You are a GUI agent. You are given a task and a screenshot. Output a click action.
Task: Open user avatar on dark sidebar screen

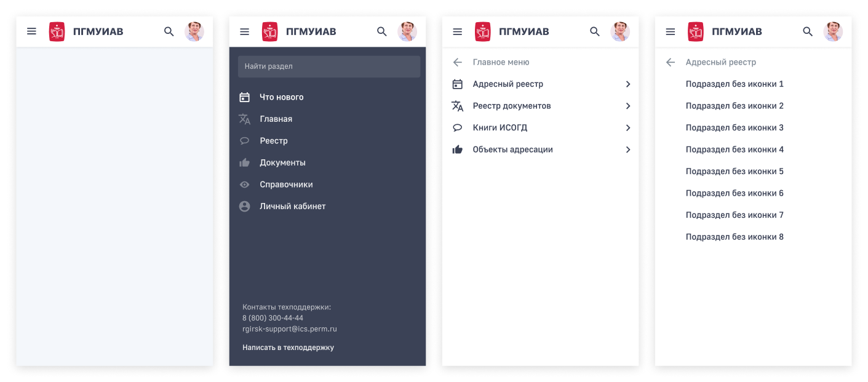click(407, 31)
